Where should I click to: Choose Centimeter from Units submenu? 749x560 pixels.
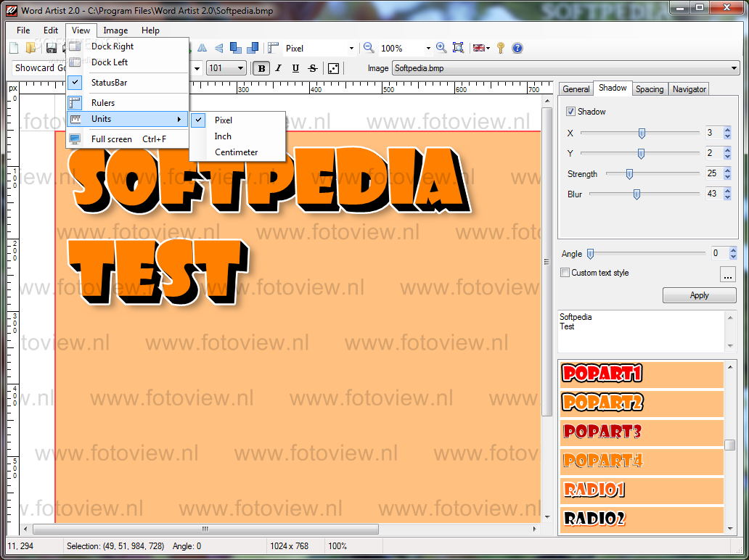pyautogui.click(x=237, y=152)
